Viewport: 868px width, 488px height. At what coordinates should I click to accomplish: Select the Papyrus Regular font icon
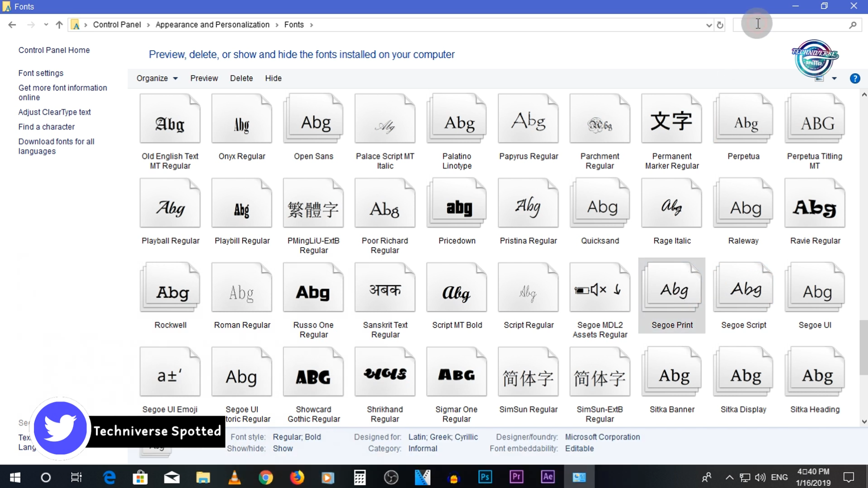click(x=528, y=120)
